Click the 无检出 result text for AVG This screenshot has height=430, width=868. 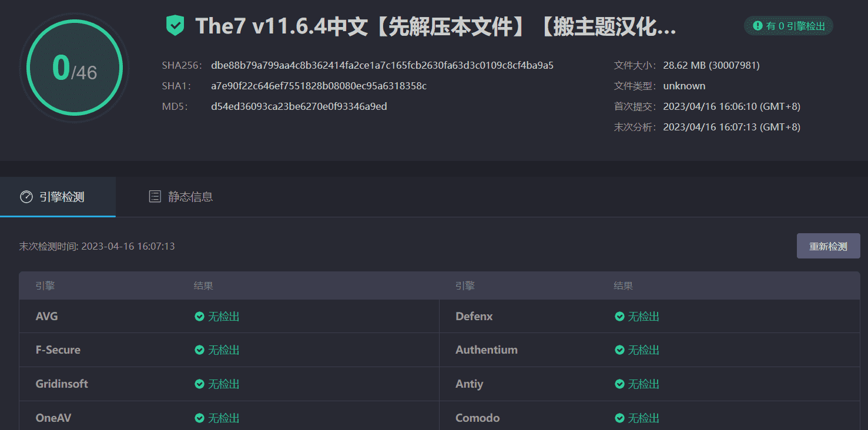(x=224, y=317)
